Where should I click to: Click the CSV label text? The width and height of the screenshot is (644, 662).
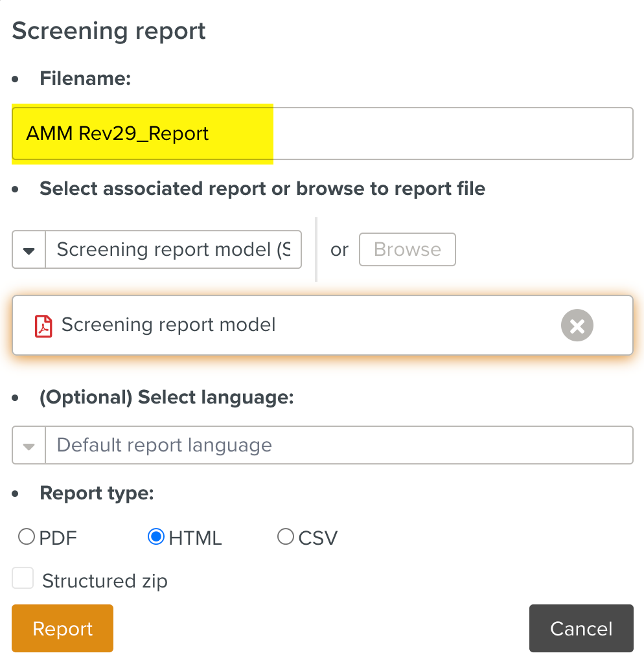click(318, 538)
